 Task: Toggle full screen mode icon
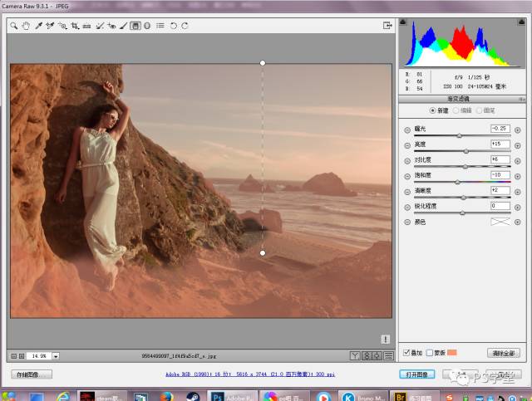pyautogui.click(x=387, y=26)
